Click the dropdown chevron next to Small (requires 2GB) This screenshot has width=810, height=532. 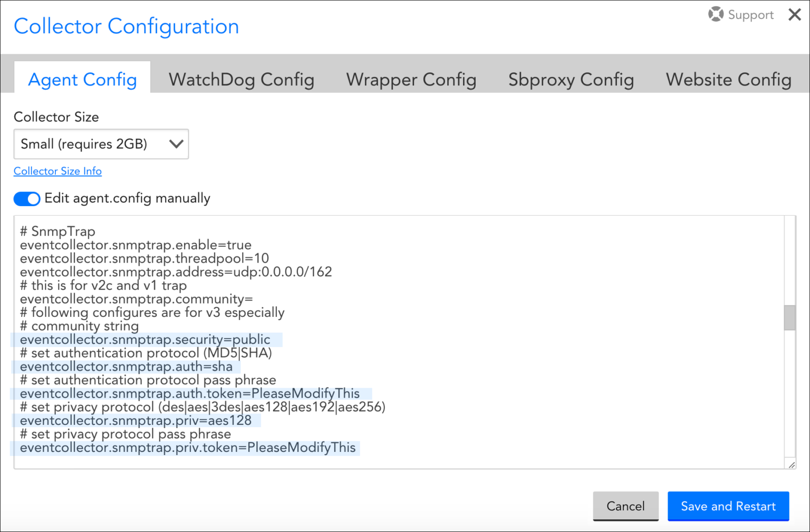click(x=176, y=144)
